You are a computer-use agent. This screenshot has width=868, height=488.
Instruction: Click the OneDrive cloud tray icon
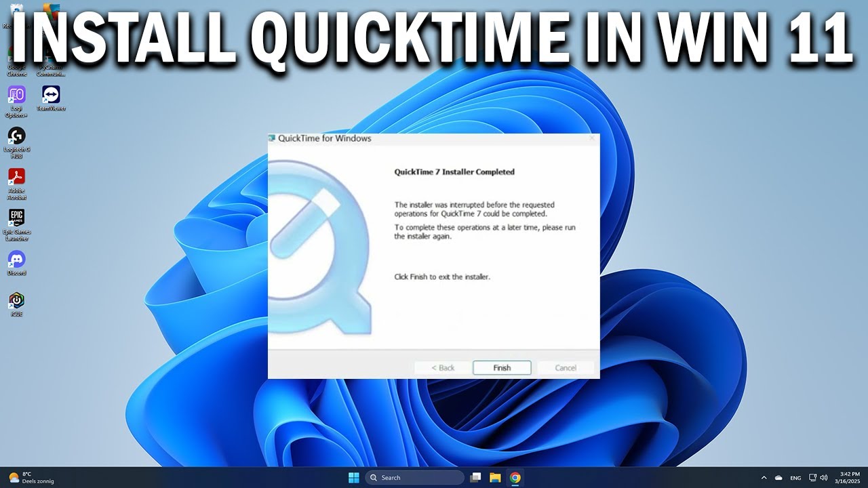point(778,478)
